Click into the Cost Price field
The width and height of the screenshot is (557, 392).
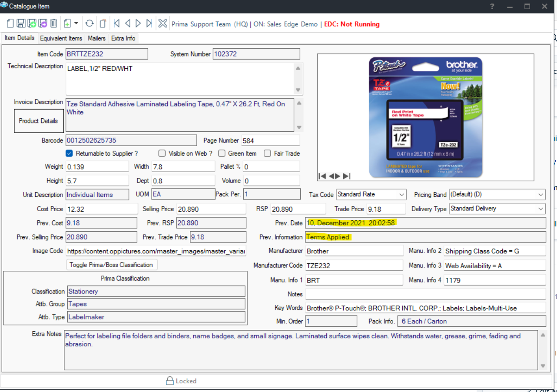(102, 209)
